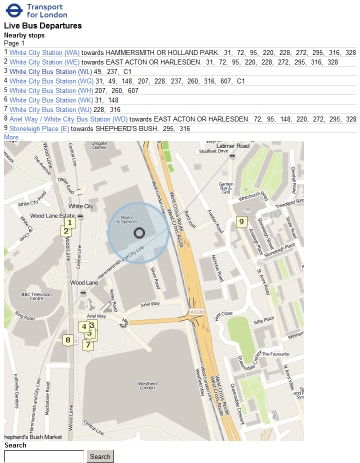Click the White City tube station icon on map
The width and height of the screenshot is (360, 463).
[x=80, y=217]
